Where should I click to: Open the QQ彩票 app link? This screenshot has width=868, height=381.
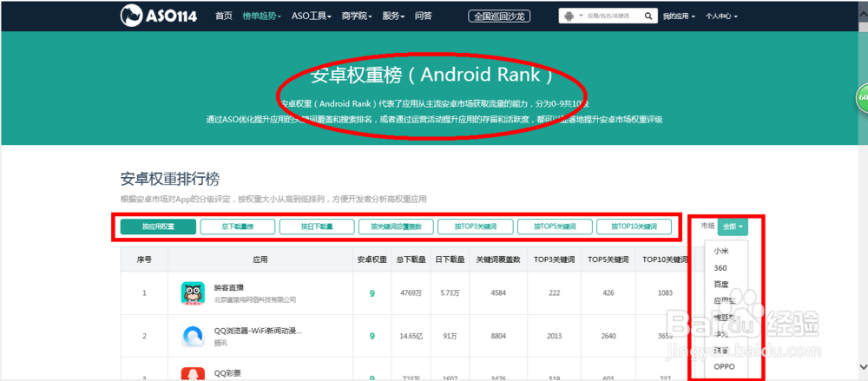[x=227, y=373]
